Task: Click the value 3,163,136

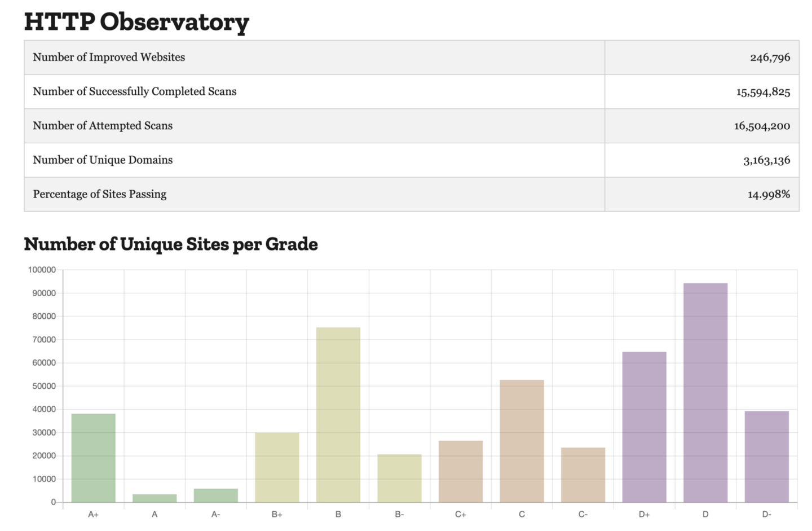Action: pyautogui.click(x=766, y=160)
